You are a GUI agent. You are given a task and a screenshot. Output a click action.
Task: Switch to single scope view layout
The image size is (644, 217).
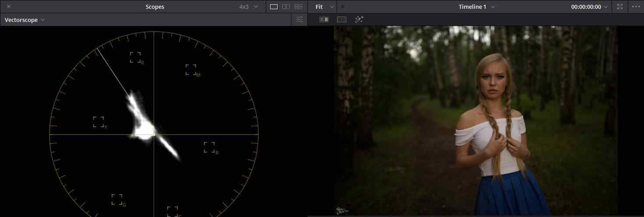click(274, 7)
